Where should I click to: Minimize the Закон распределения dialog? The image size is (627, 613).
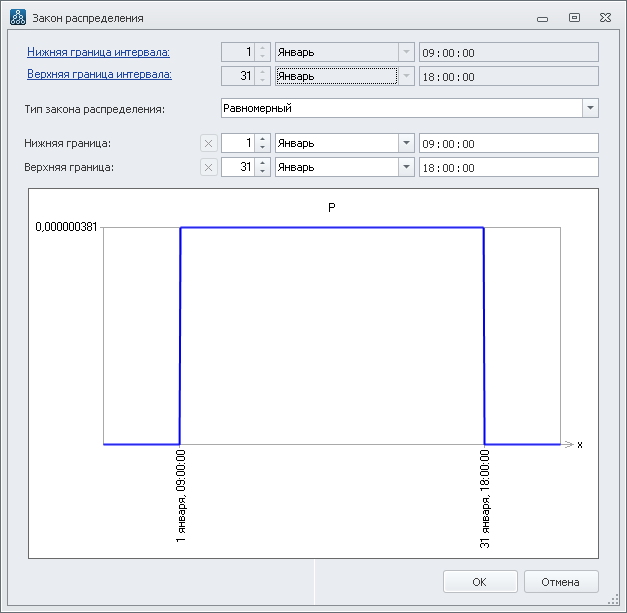542,18
